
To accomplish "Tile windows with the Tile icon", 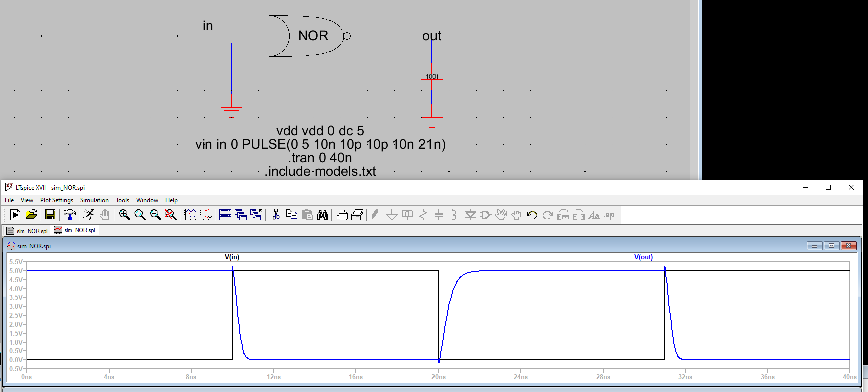I will [x=225, y=215].
